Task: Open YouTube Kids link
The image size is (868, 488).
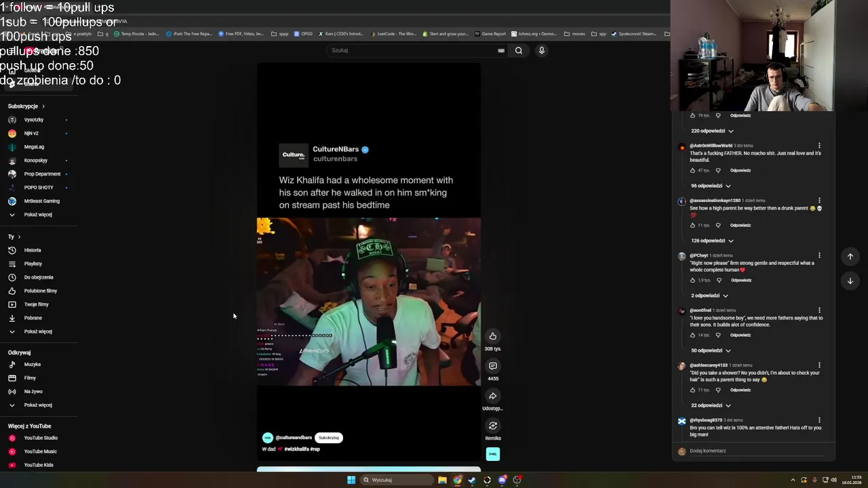Action: coord(39,465)
